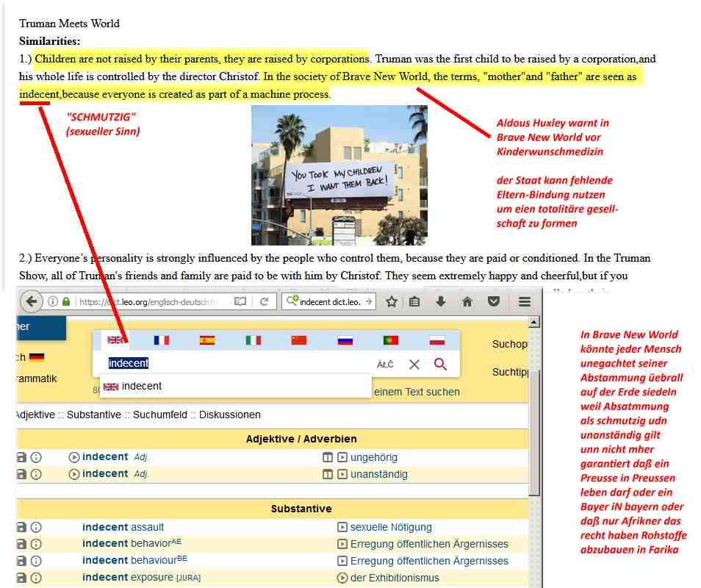
Task: Bookmark this page with the star icon
Action: (392, 302)
